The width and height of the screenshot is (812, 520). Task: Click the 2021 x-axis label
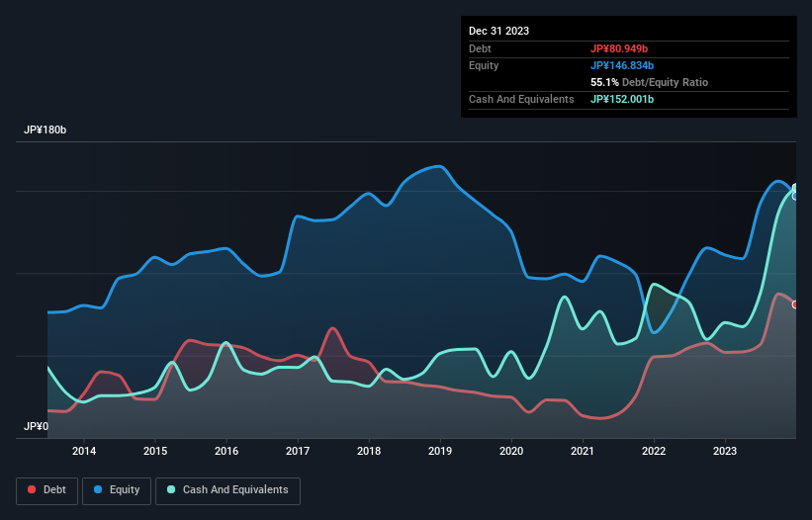tap(583, 451)
